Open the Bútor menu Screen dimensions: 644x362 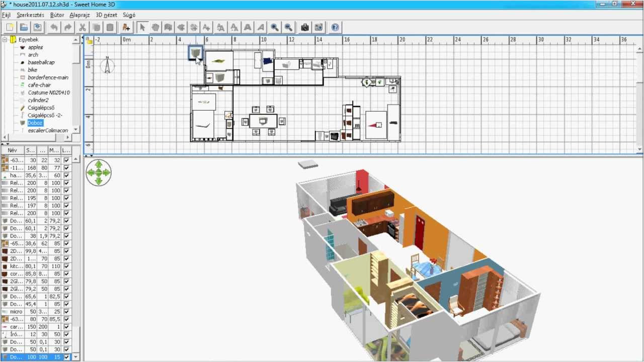pos(57,15)
